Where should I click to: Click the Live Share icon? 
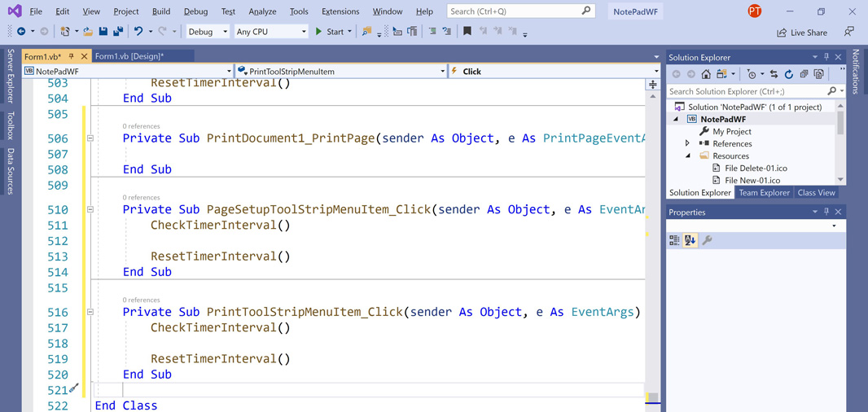[782, 33]
